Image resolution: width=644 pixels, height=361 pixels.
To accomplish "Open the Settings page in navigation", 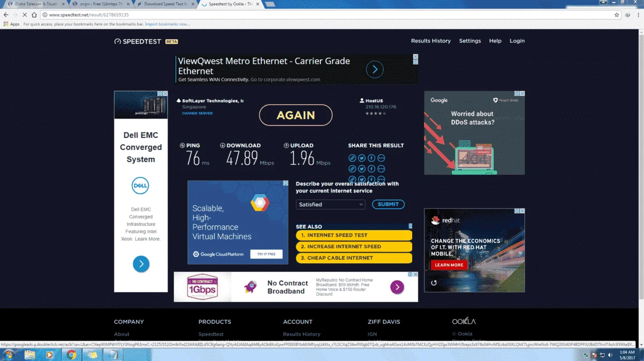I will pyautogui.click(x=470, y=41).
